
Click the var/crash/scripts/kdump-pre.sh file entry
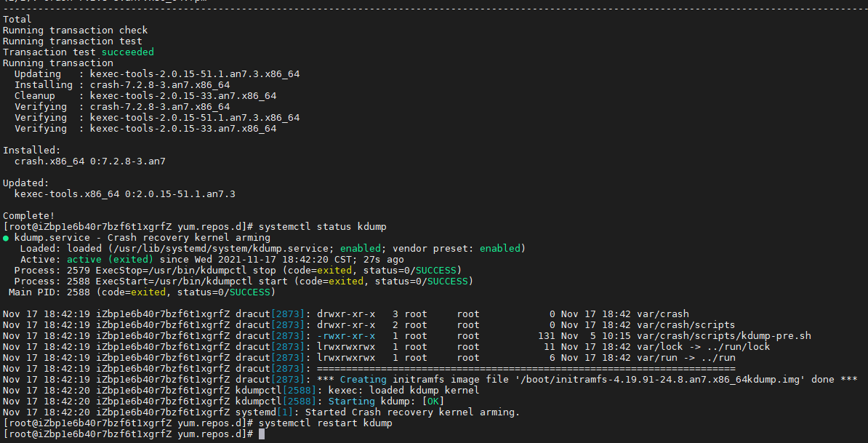click(x=723, y=336)
